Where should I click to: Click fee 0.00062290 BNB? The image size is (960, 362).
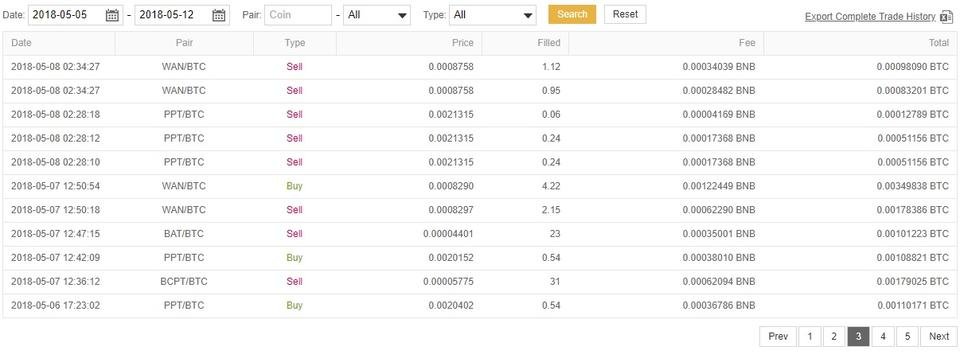[719, 210]
